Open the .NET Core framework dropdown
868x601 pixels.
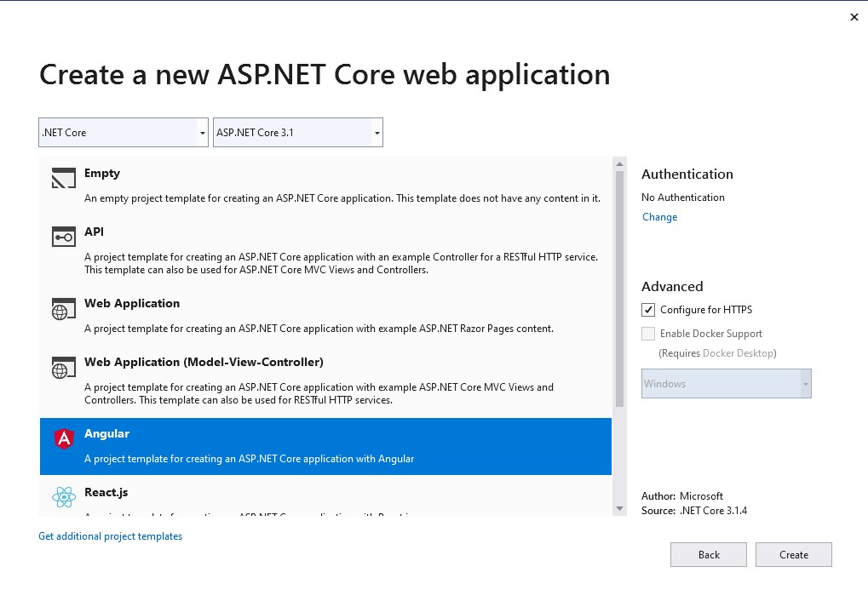pos(124,133)
